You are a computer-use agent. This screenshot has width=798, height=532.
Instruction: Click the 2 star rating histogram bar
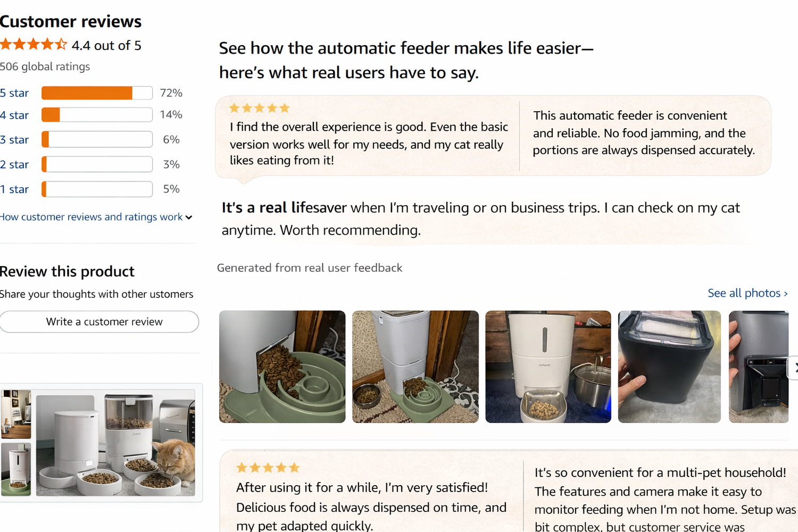(97, 164)
